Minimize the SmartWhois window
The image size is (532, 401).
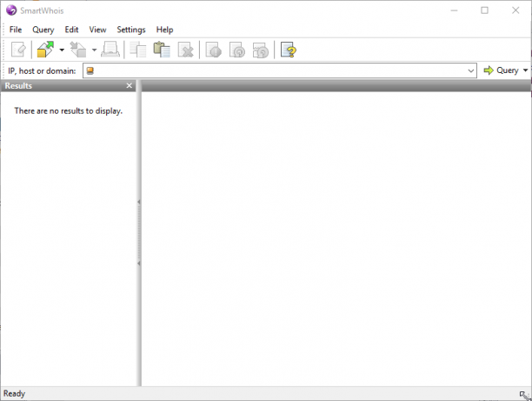[454, 10]
